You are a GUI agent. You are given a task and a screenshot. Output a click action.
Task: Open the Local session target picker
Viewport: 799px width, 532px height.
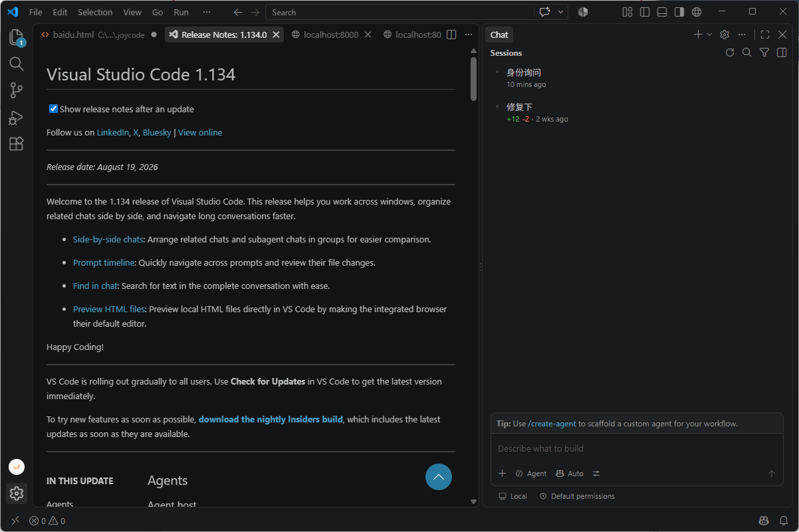513,496
